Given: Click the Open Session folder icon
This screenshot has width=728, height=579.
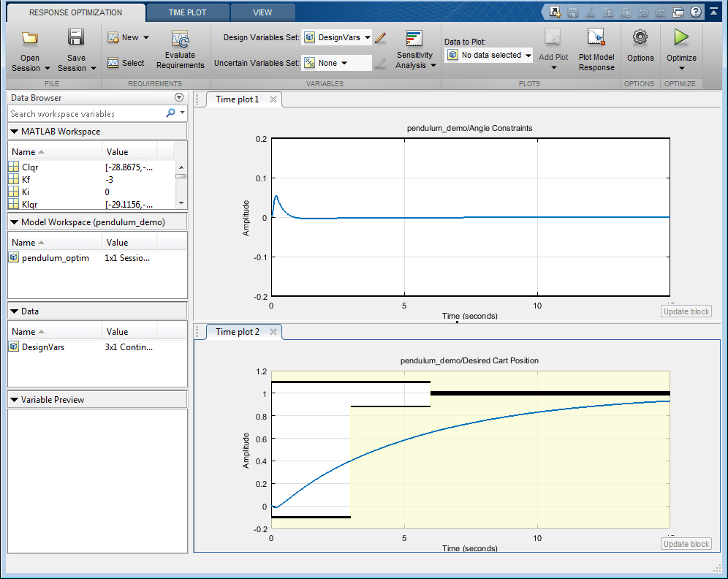Looking at the screenshot, I should point(30,38).
